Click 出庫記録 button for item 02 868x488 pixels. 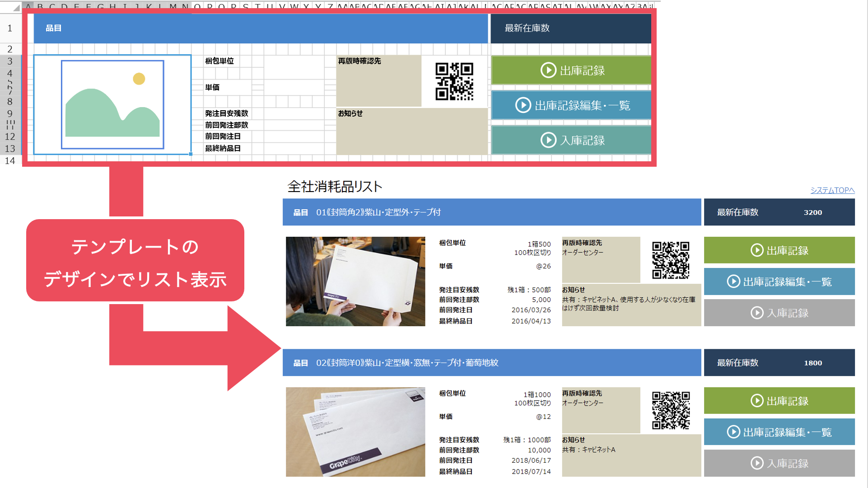pos(779,401)
